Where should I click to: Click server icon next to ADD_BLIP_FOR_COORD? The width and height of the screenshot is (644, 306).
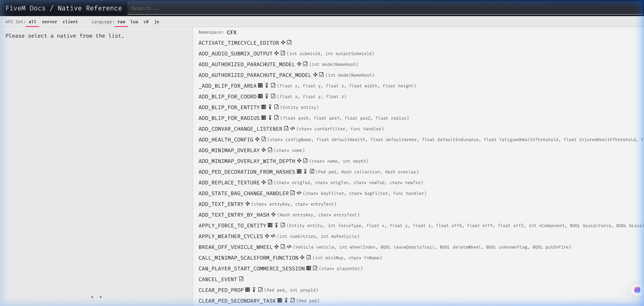261,96
